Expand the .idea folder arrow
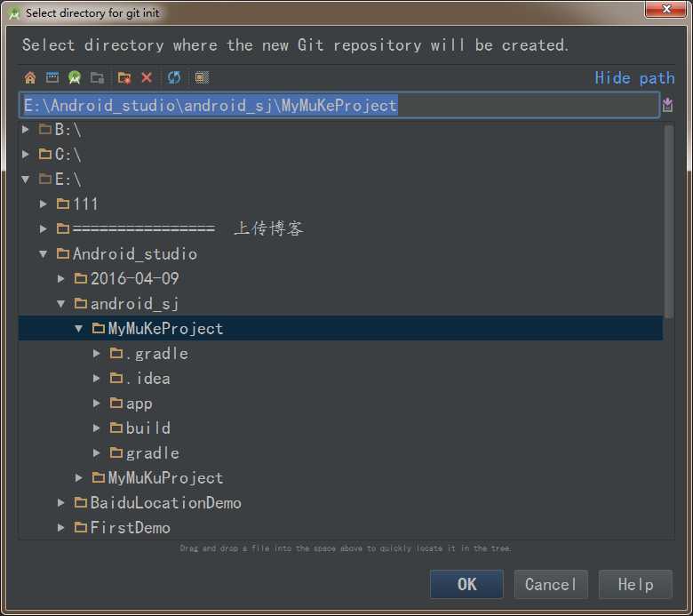Screen dimensions: 693x616 (96, 378)
